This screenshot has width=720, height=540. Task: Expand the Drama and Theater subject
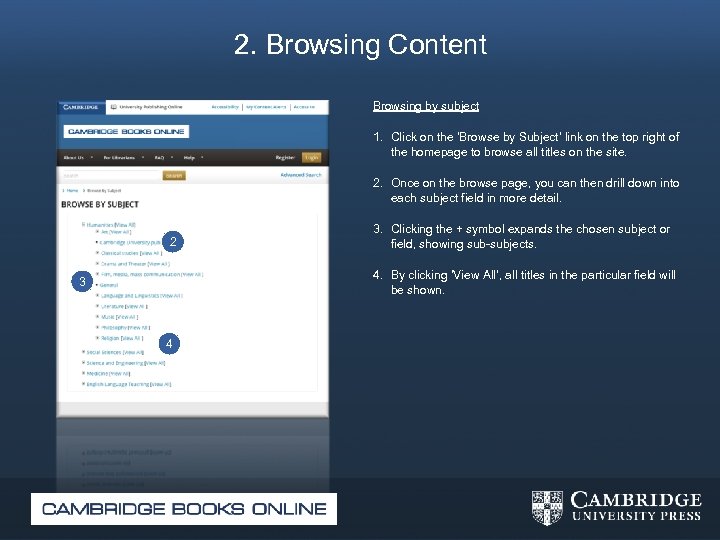coord(97,264)
